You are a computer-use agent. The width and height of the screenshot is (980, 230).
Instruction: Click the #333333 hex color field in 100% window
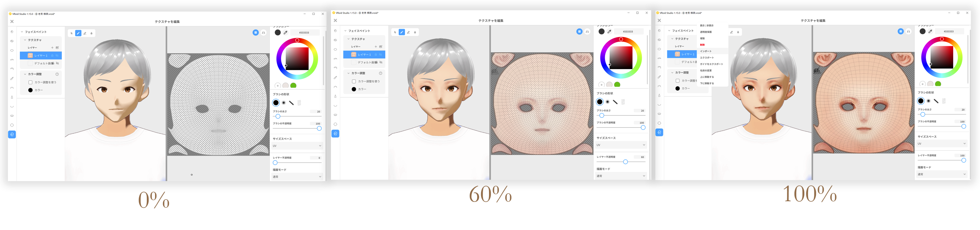(x=948, y=31)
